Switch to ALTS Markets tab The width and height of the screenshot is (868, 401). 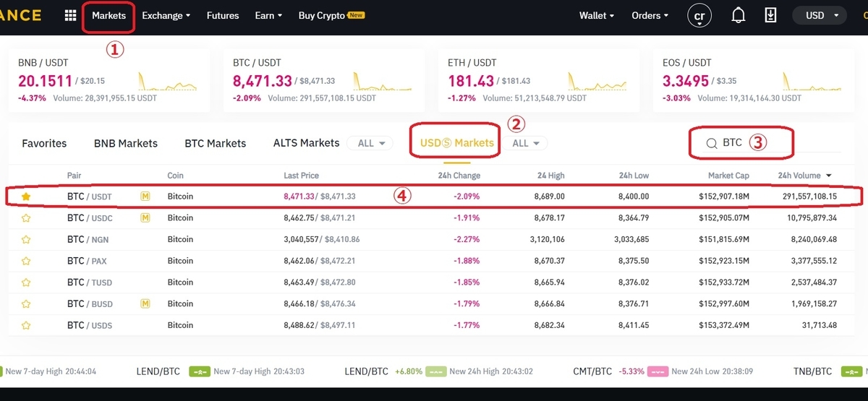[307, 143]
